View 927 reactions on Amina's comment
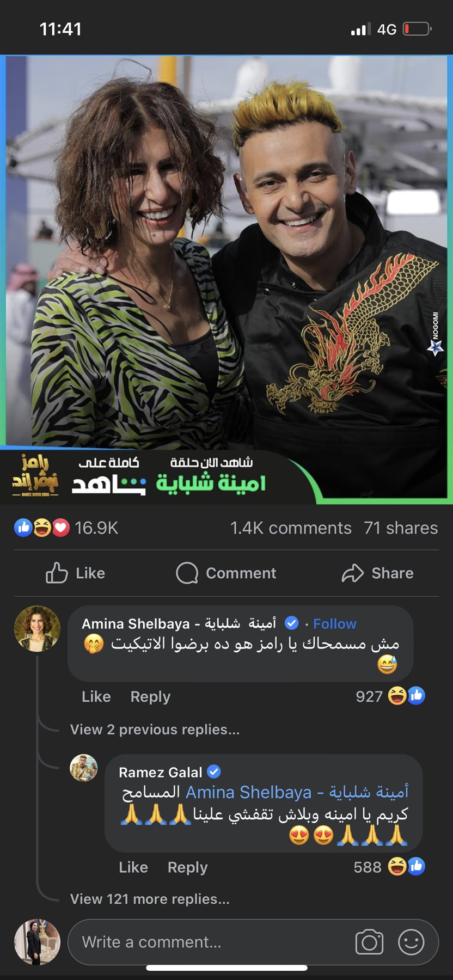The height and width of the screenshot is (980, 453). [390, 696]
